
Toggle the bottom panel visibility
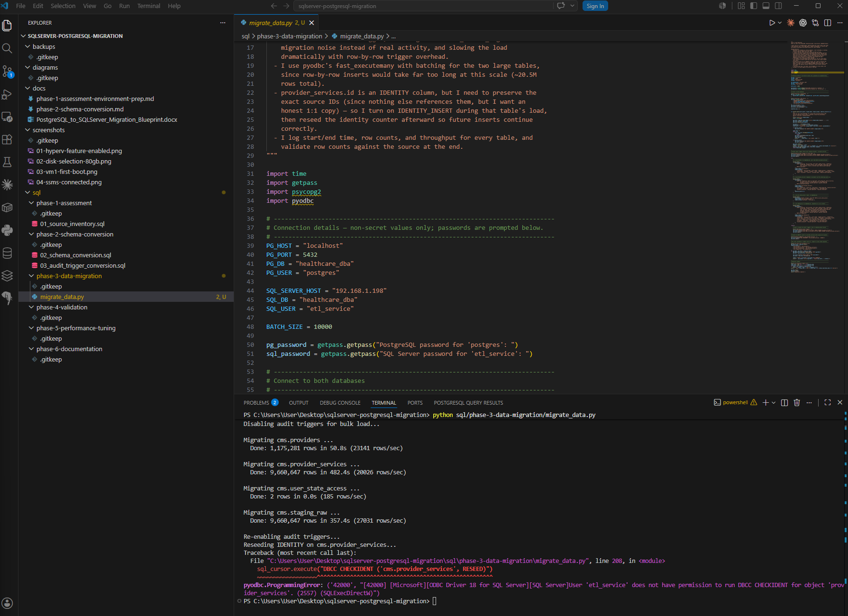766,6
